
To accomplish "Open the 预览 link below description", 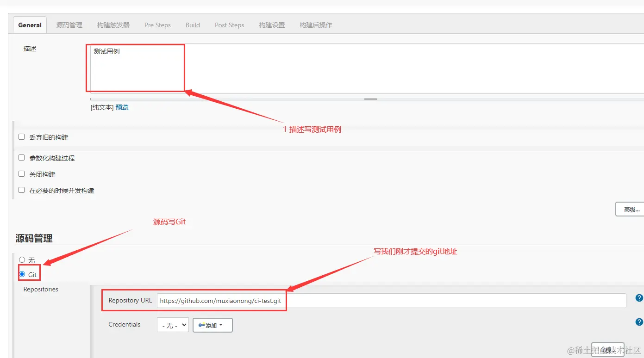I will pos(122,107).
